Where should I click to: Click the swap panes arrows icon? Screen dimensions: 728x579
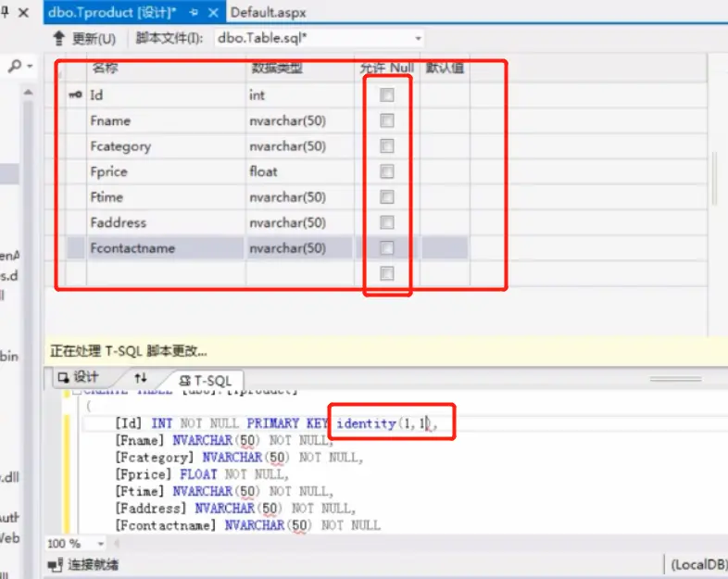point(141,378)
